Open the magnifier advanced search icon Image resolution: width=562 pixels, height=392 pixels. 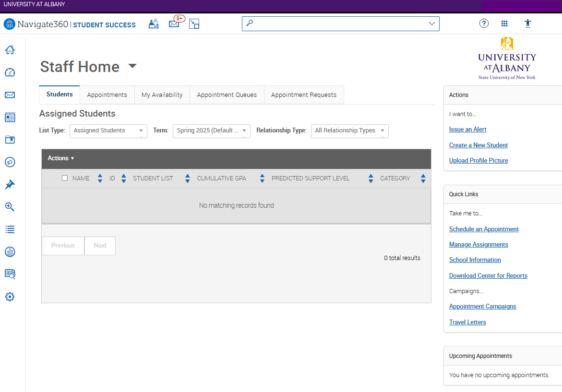point(10,207)
